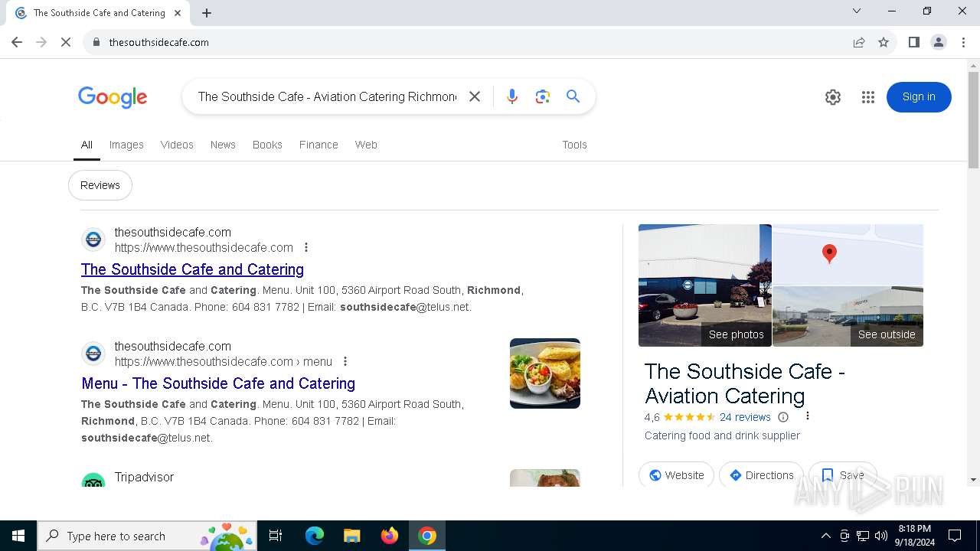Screen dimensions: 980x551
Task: Click the forward navigation arrow
Action: pos(41,42)
